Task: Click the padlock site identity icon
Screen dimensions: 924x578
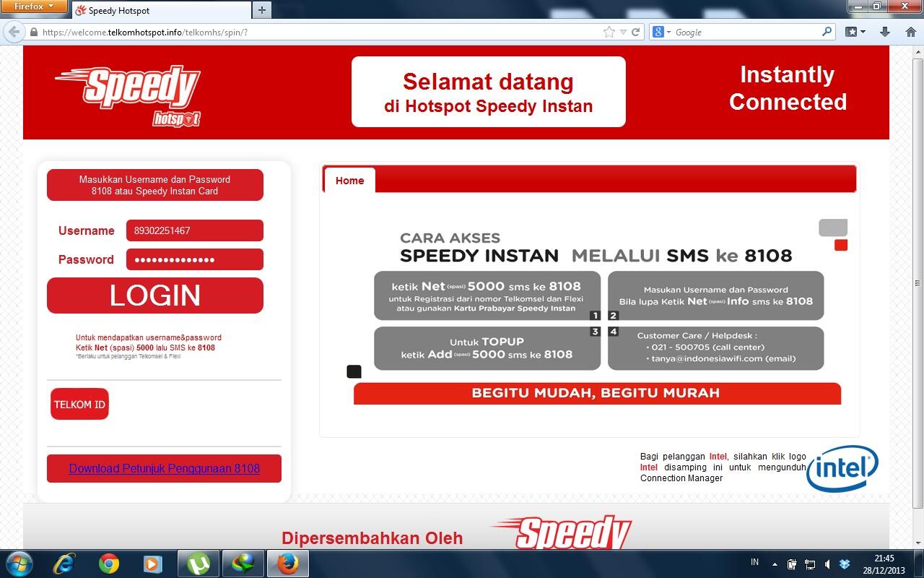Action: [33, 33]
